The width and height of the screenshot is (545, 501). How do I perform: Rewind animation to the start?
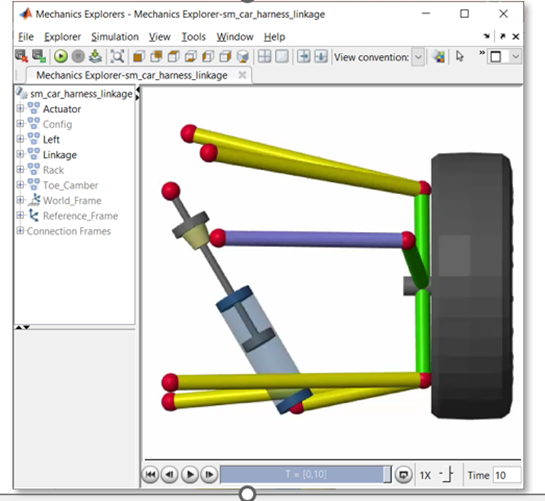click(151, 475)
